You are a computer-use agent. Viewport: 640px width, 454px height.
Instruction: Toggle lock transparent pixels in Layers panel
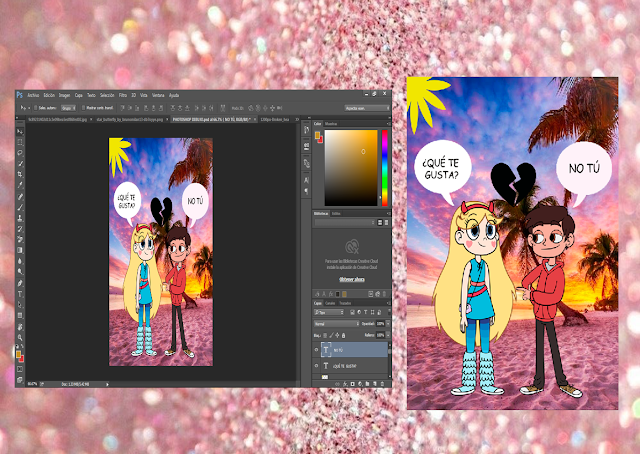click(x=325, y=335)
